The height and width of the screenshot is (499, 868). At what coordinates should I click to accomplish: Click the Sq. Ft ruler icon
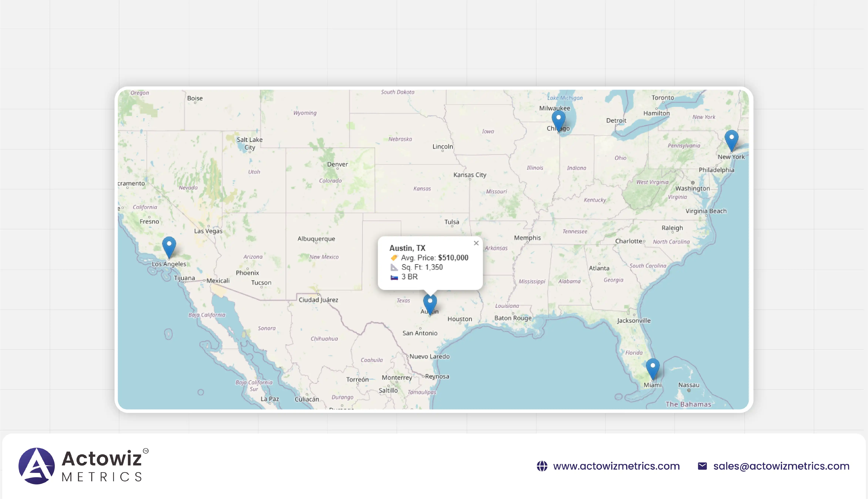394,267
